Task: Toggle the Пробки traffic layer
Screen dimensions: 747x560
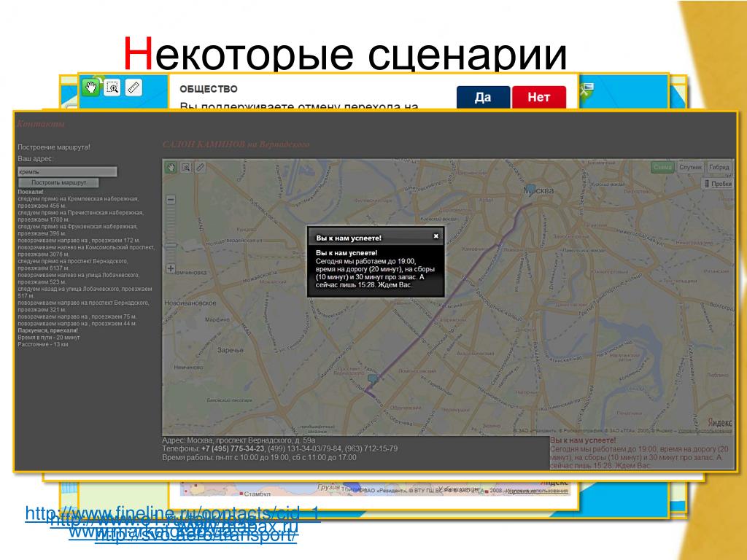Action: pyautogui.click(x=718, y=184)
